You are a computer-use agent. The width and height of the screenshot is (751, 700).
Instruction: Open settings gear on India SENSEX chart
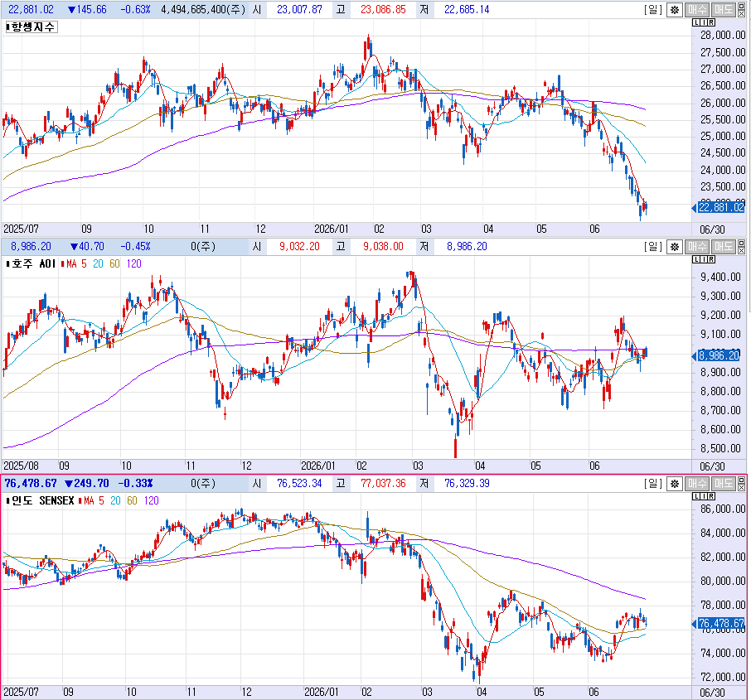click(675, 484)
